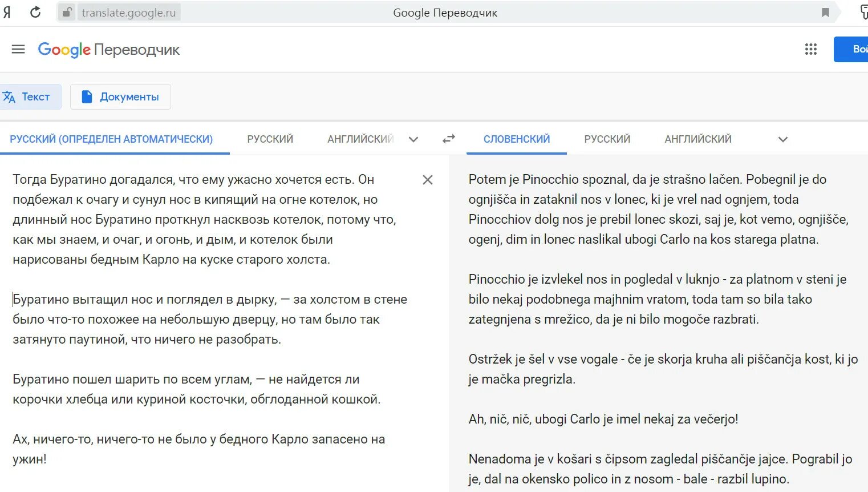Choose Английский as source language
Image resolution: width=868 pixels, height=492 pixels.
(x=360, y=139)
